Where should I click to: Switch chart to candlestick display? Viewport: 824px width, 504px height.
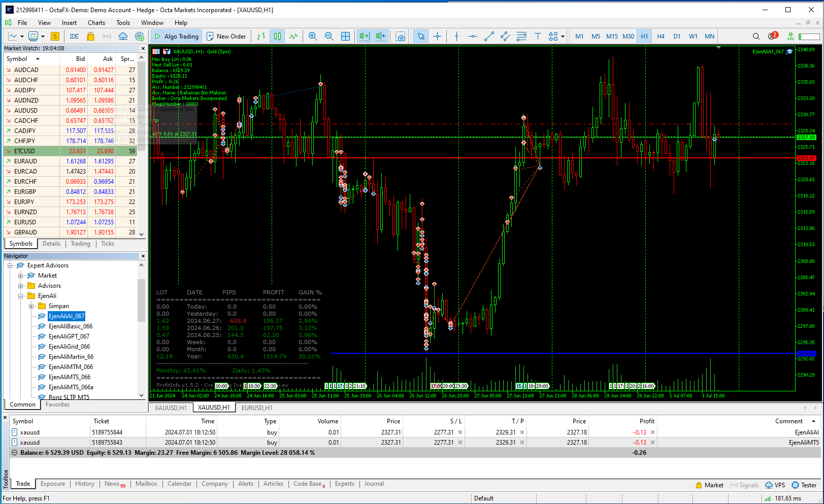[x=277, y=36]
